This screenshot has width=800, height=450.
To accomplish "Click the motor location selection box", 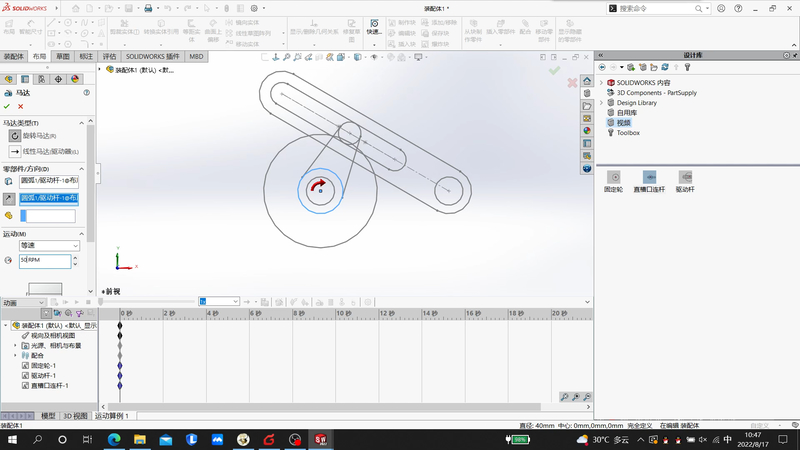I will point(49,182).
